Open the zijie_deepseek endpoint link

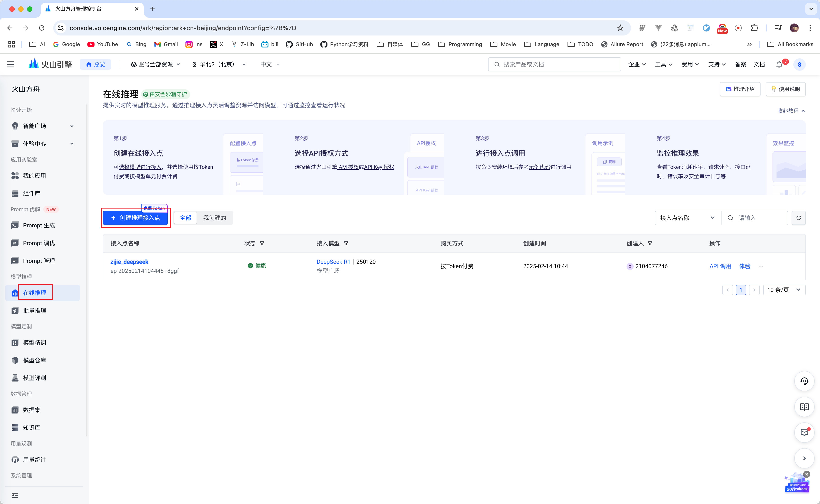[x=129, y=262]
